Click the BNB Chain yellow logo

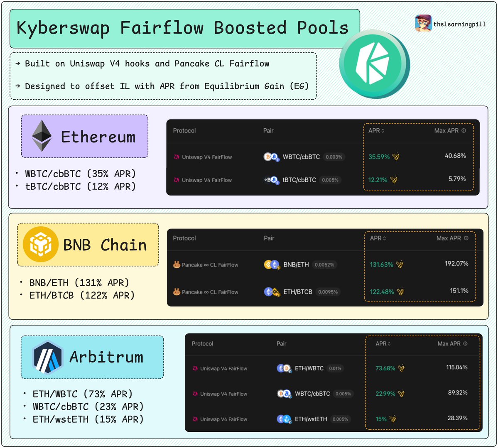click(41, 244)
